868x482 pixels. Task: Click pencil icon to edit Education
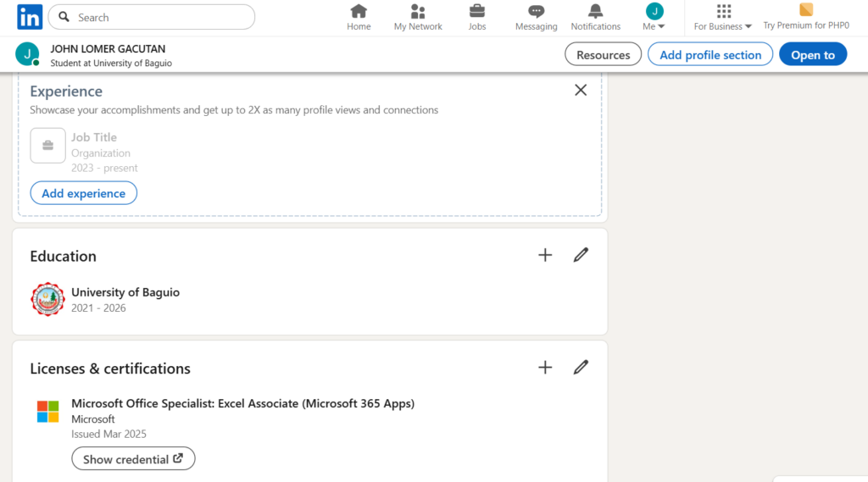pyautogui.click(x=581, y=255)
